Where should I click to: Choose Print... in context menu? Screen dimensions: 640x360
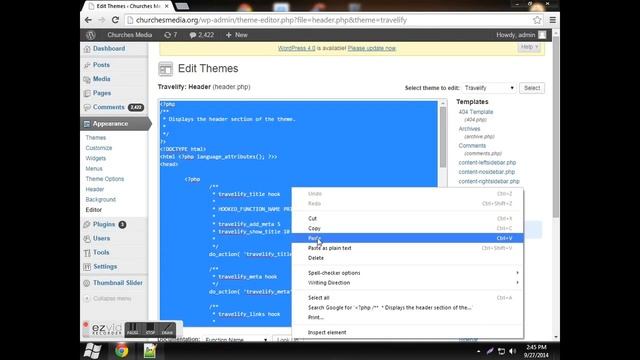click(x=408, y=318)
